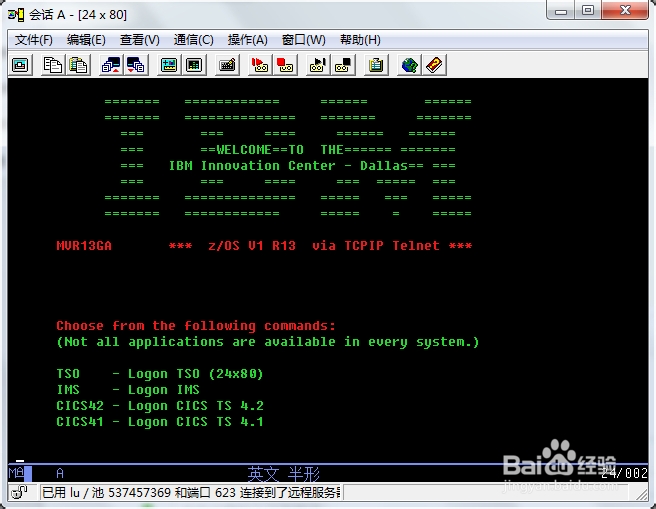The image size is (656, 509).
Task: Open the globe help index icon
Action: pyautogui.click(x=409, y=65)
